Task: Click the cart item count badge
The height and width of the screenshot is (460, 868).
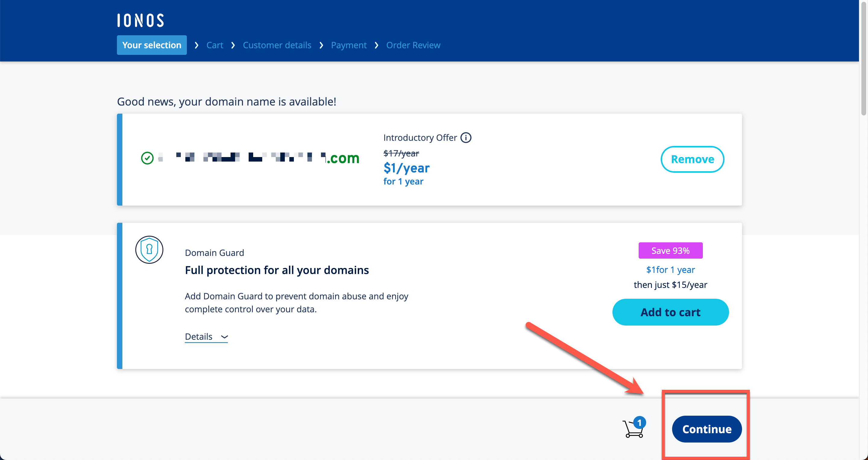Action: [x=639, y=423]
